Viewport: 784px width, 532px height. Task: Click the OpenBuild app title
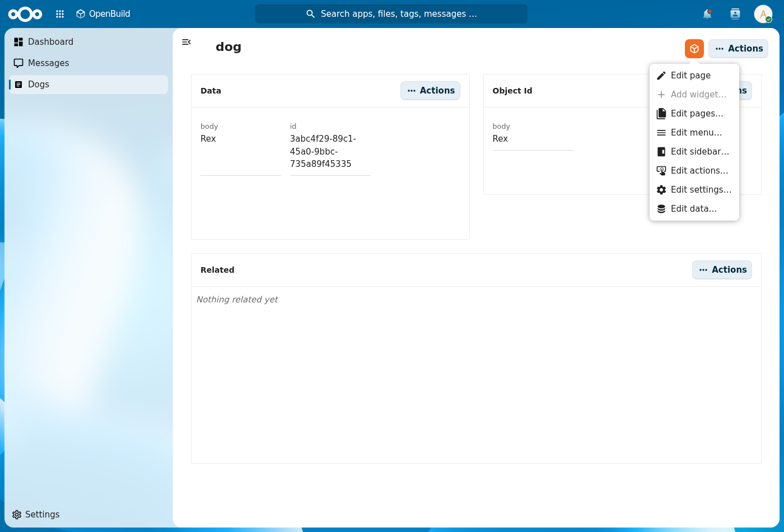click(110, 14)
